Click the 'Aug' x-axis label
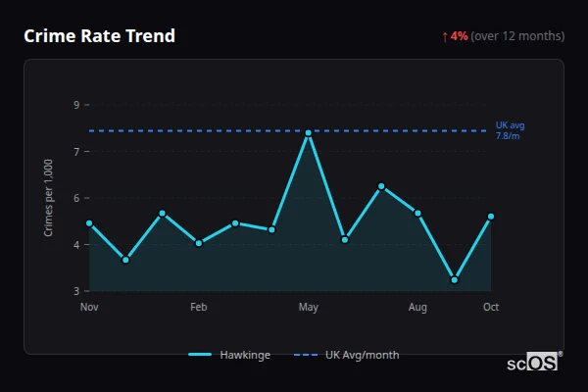 point(417,307)
